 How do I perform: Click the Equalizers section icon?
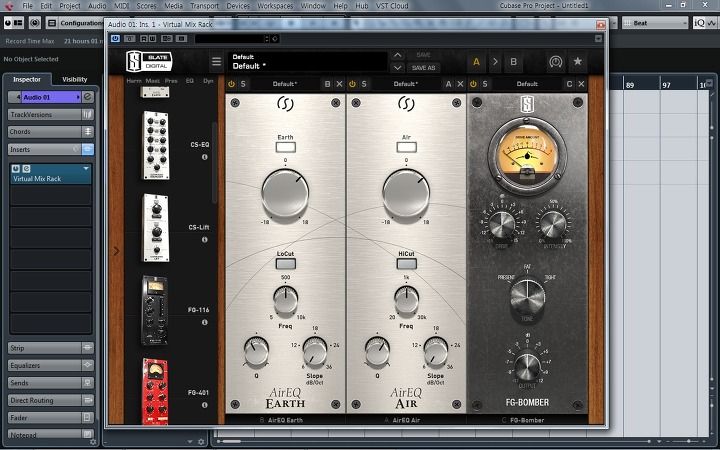[88, 366]
